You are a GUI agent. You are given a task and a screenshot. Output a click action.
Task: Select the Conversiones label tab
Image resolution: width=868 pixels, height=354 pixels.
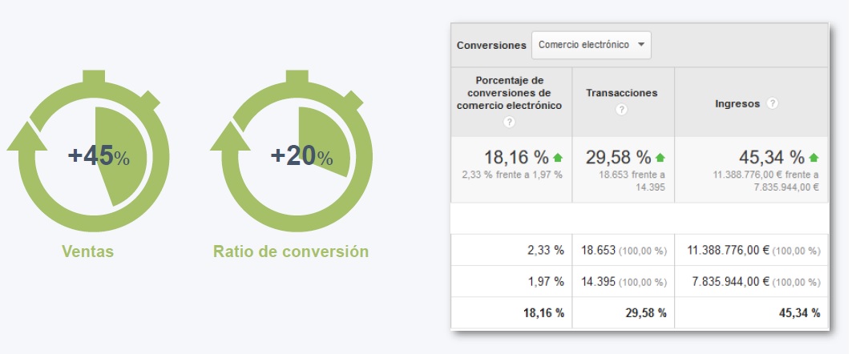tap(491, 46)
